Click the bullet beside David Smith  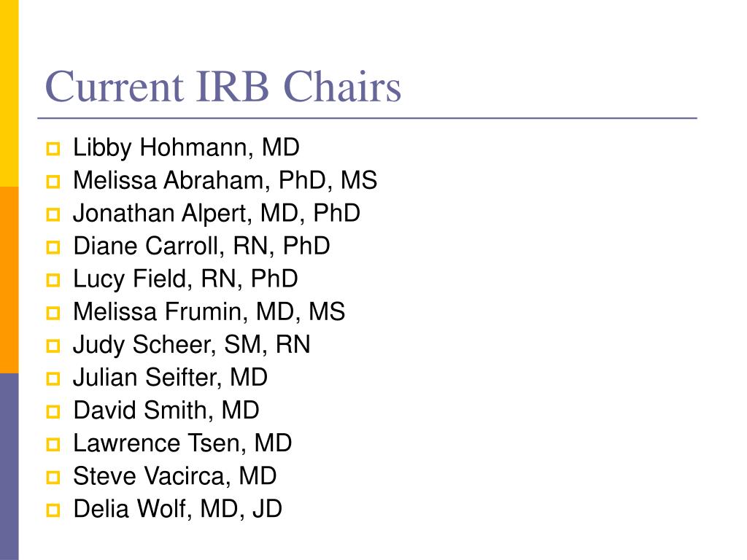point(53,412)
